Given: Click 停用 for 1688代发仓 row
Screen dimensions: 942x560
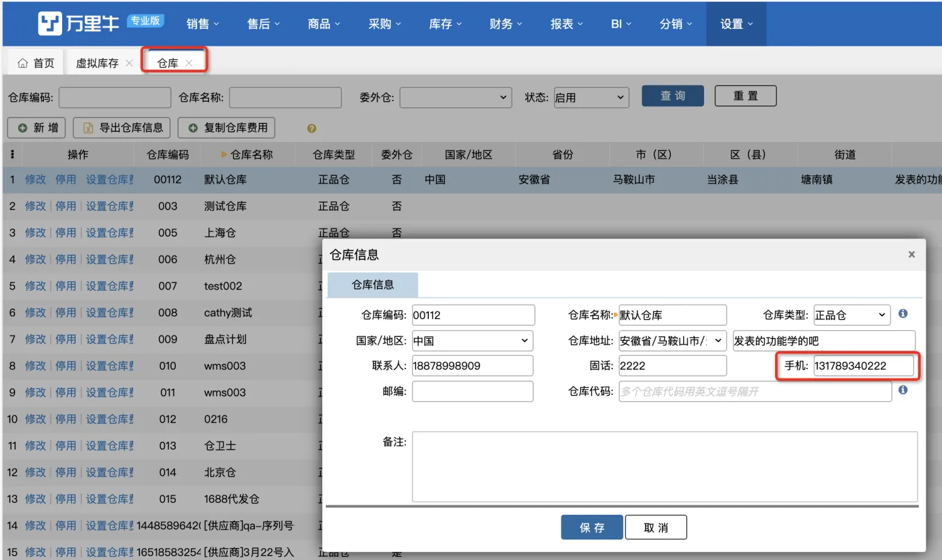Looking at the screenshot, I should (65, 499).
